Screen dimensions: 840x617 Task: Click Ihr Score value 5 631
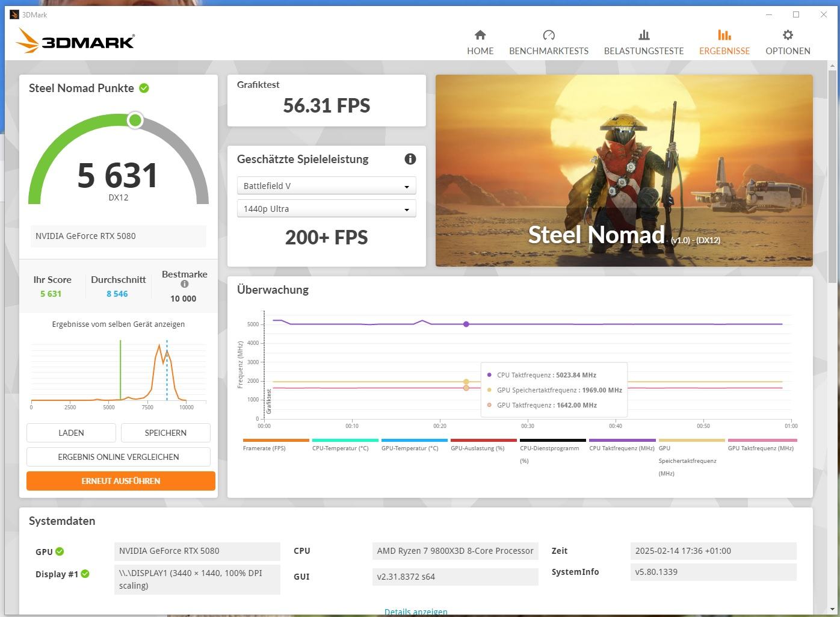tap(51, 294)
